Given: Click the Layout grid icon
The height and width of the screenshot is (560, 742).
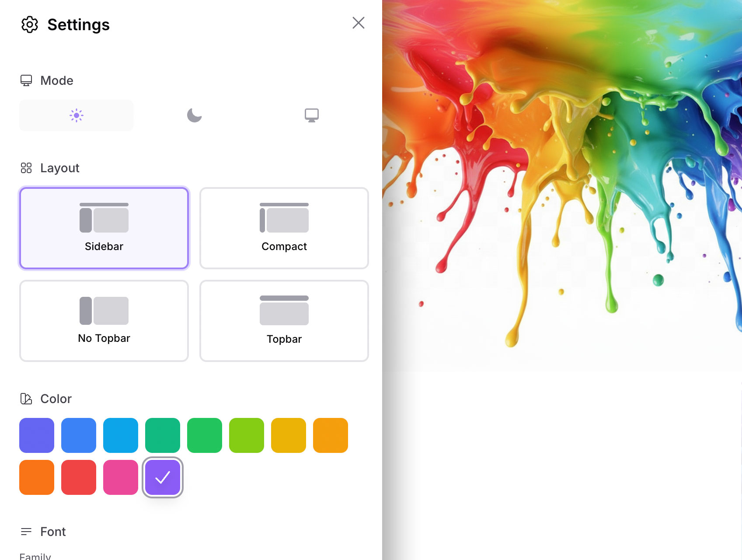Looking at the screenshot, I should point(26,168).
